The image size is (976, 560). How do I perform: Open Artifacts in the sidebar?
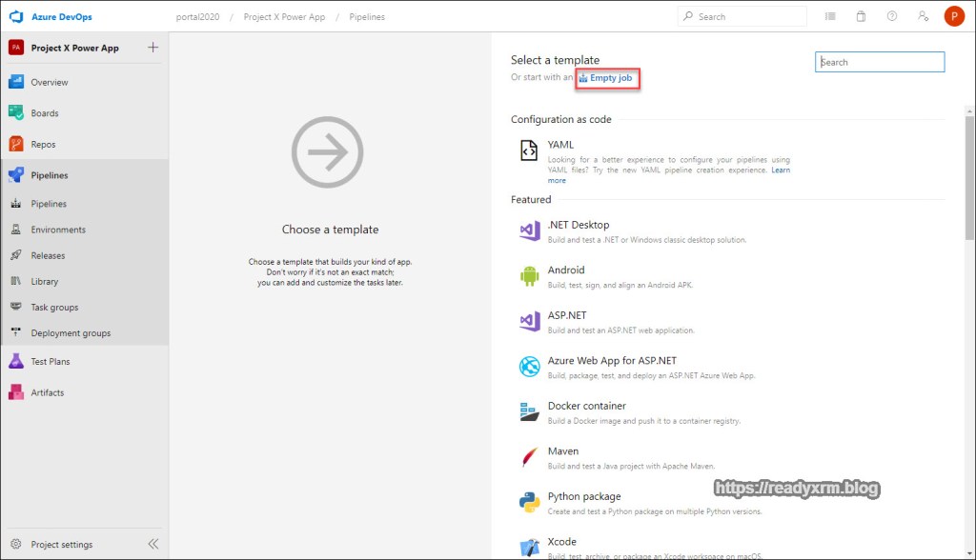(47, 392)
